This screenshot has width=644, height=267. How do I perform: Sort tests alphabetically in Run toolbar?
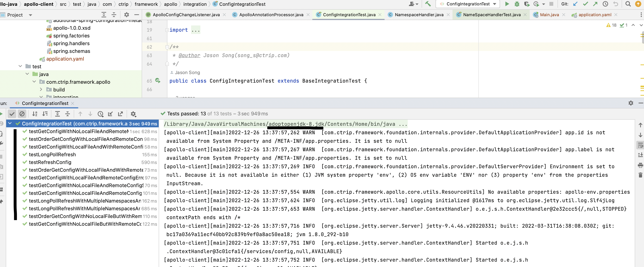click(35, 114)
